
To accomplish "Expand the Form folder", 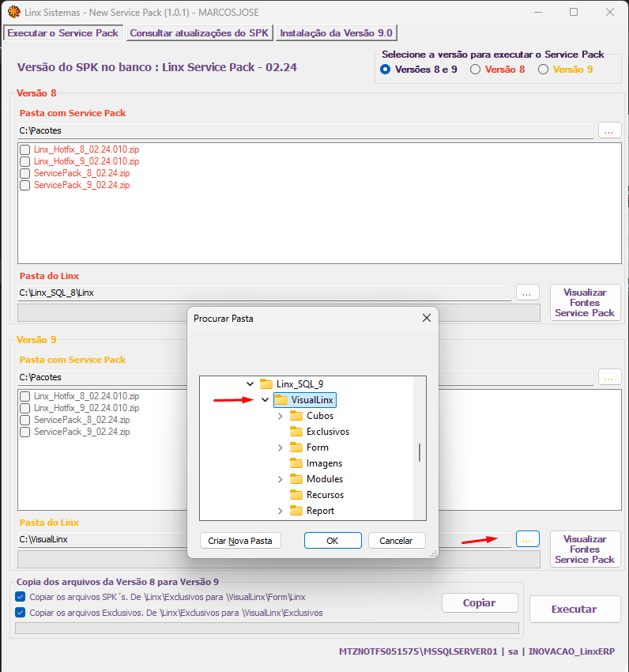I will click(x=281, y=447).
